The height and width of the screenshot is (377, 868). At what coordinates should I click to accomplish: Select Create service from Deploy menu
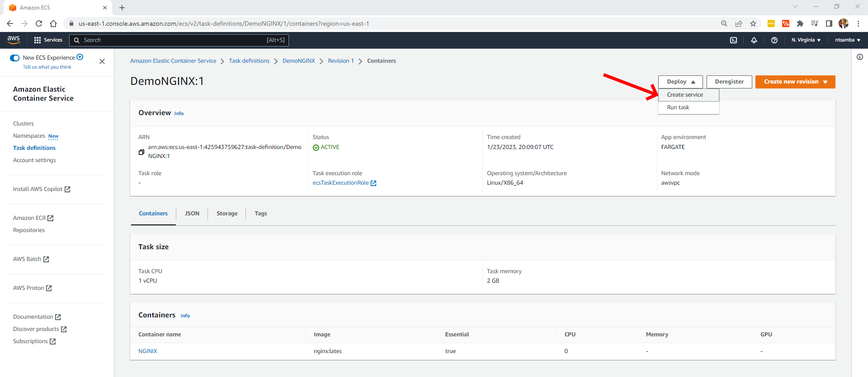pos(684,95)
